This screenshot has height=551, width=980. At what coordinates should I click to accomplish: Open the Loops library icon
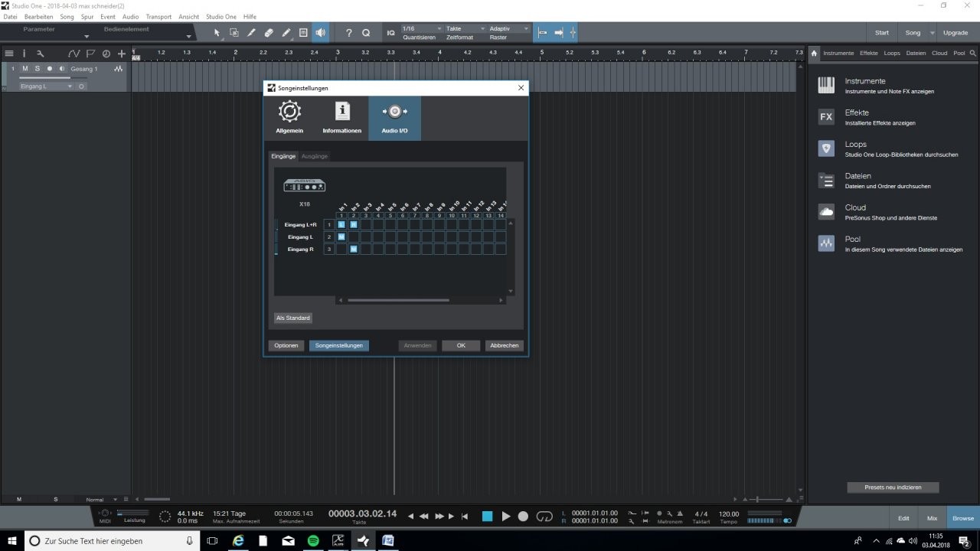point(826,148)
